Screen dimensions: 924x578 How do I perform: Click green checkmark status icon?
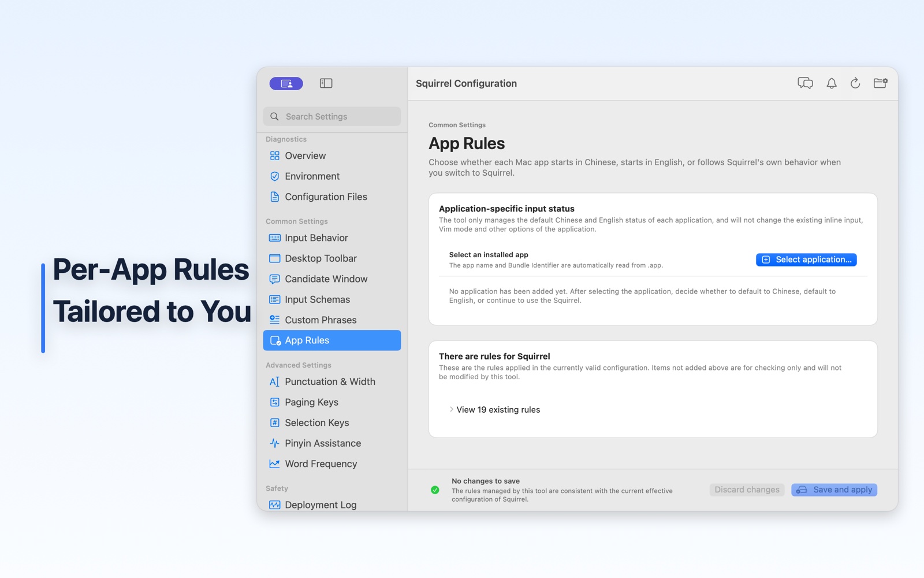point(435,490)
